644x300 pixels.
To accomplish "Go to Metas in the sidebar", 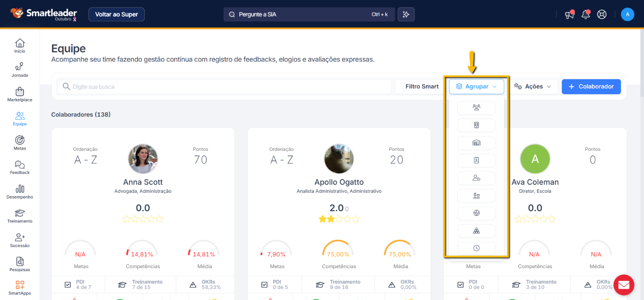I will click(20, 143).
